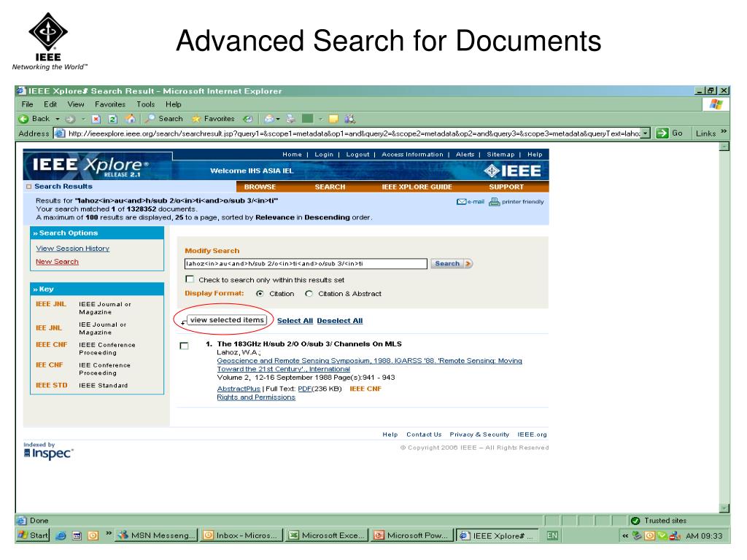Screen dimensions: 747x560
Task: Click the yellow note toolbar icon
Action: 333,119
